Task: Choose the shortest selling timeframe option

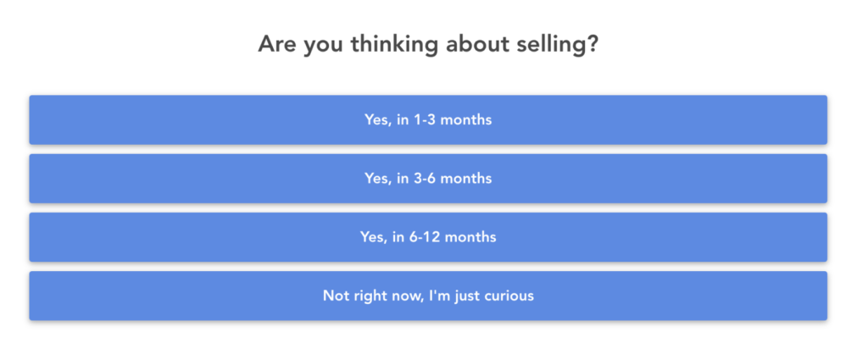Action: click(428, 119)
